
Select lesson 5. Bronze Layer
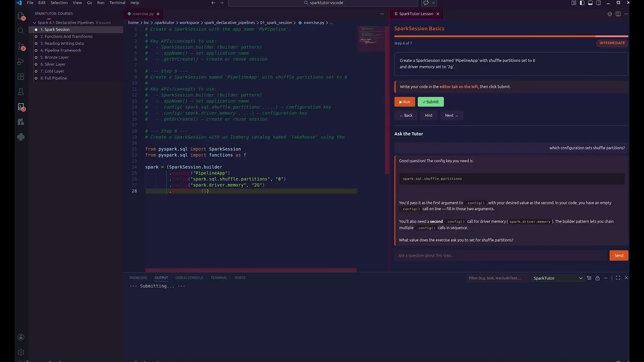tap(55, 57)
